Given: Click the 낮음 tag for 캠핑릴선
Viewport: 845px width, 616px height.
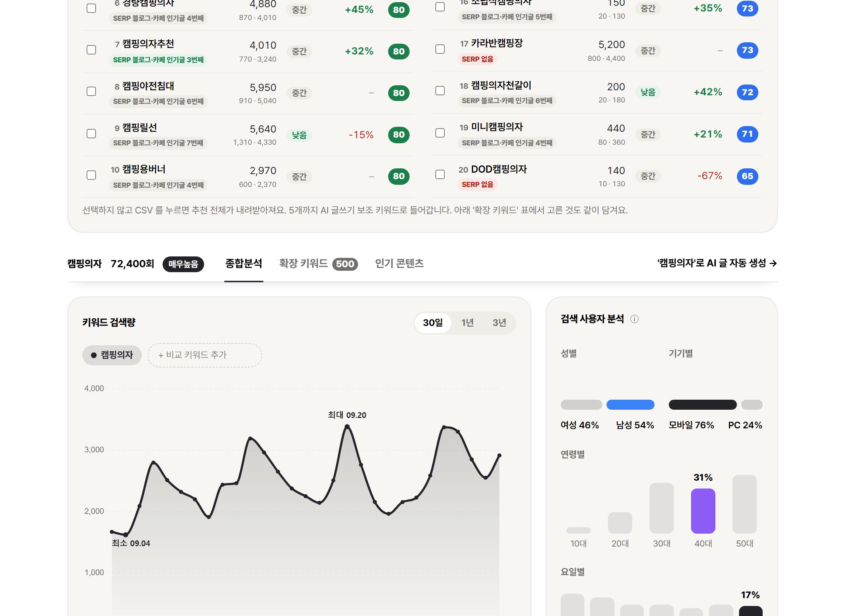Looking at the screenshot, I should click(x=299, y=135).
